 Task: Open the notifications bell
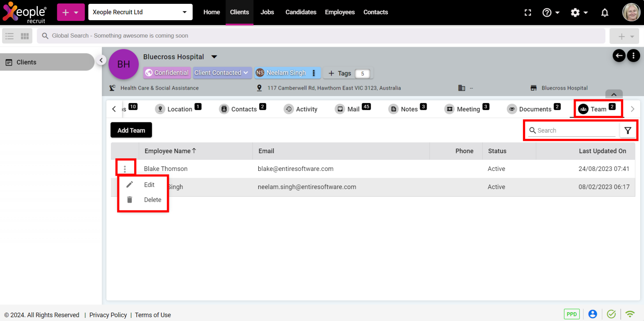click(x=605, y=13)
